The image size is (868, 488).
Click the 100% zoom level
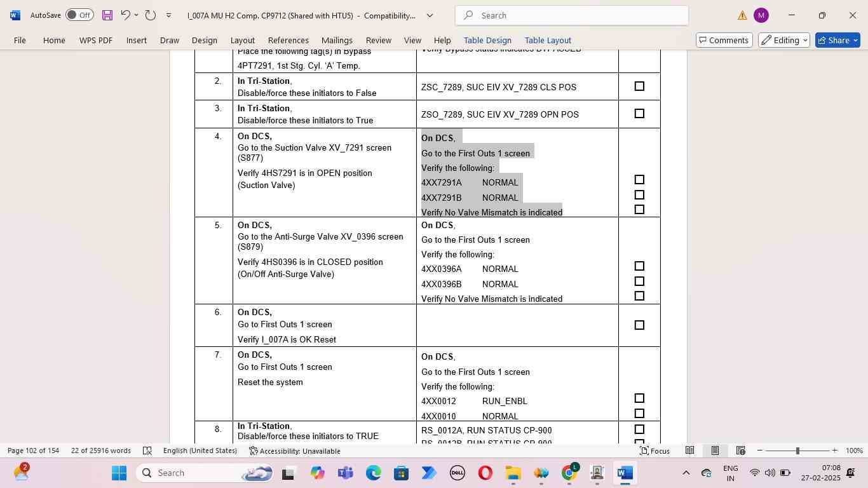854,451
